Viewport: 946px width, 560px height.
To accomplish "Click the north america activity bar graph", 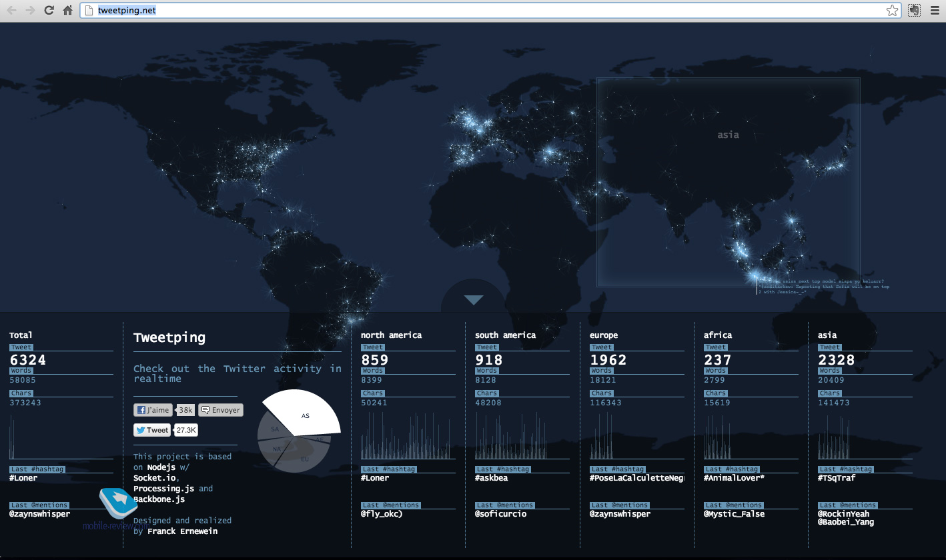I will (408, 435).
